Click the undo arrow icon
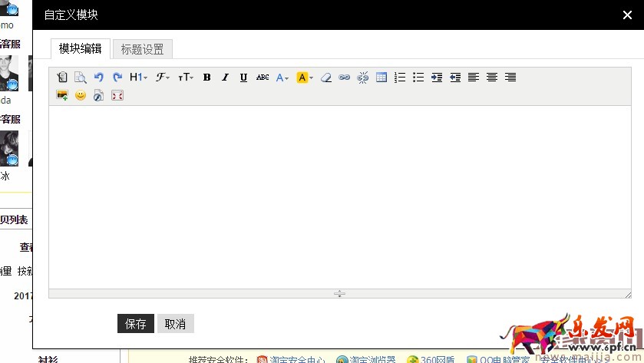 tap(98, 78)
